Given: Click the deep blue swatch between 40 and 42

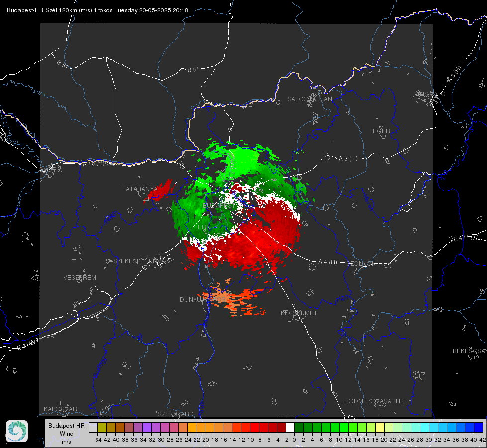Looking at the screenshot, I should click(x=478, y=427).
